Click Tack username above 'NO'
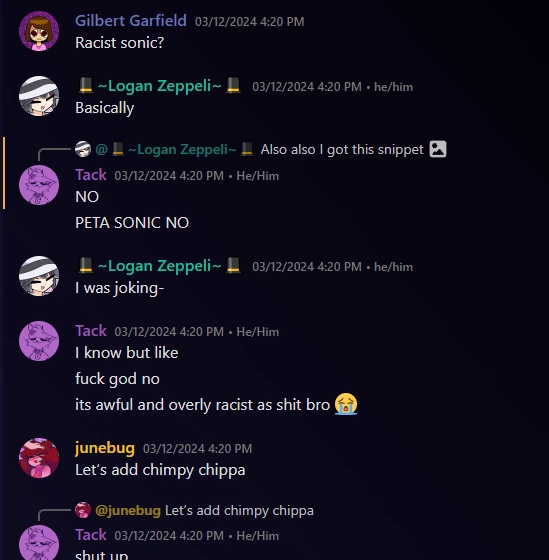This screenshot has height=560, width=549. coord(91,175)
